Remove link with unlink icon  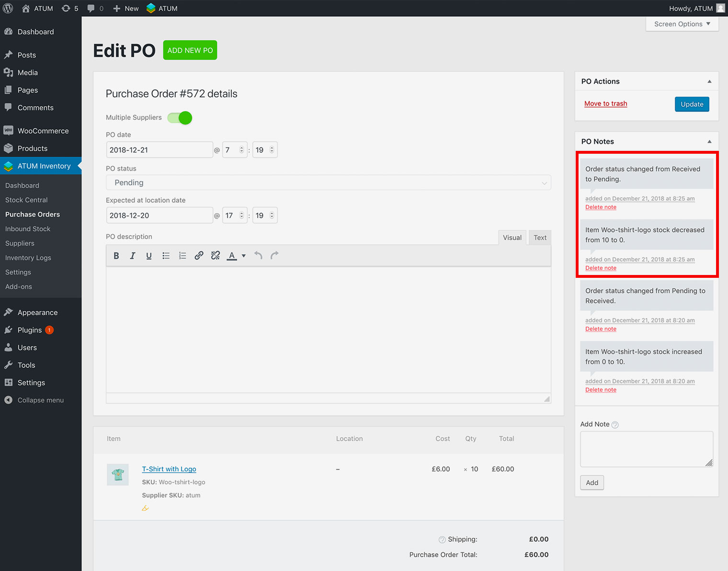[x=216, y=256]
